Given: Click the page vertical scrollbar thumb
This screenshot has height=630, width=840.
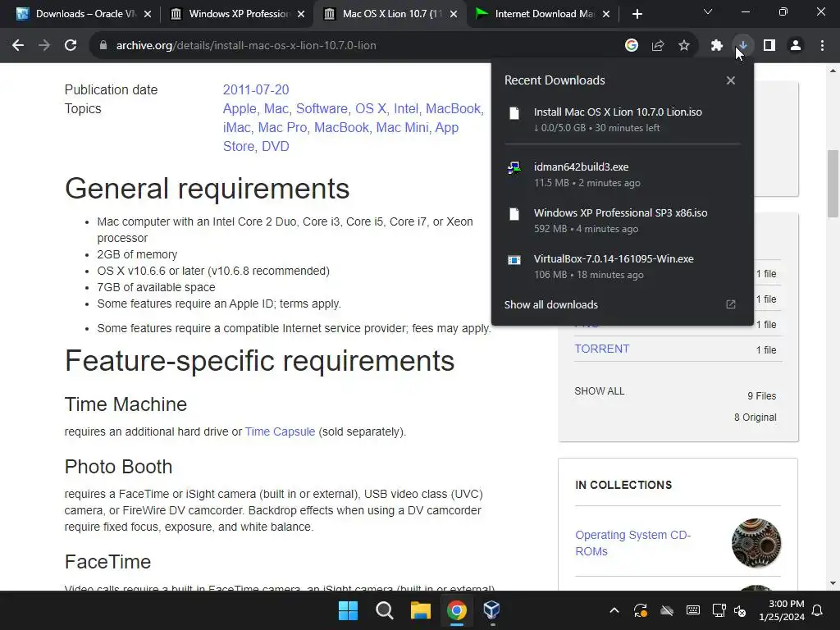Looking at the screenshot, I should tap(833, 183).
